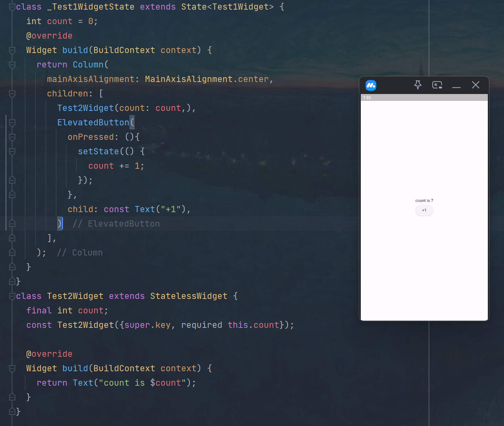Click 'Test2Widget(count: count,)' call
This screenshot has height=426, width=504.
tap(124, 108)
